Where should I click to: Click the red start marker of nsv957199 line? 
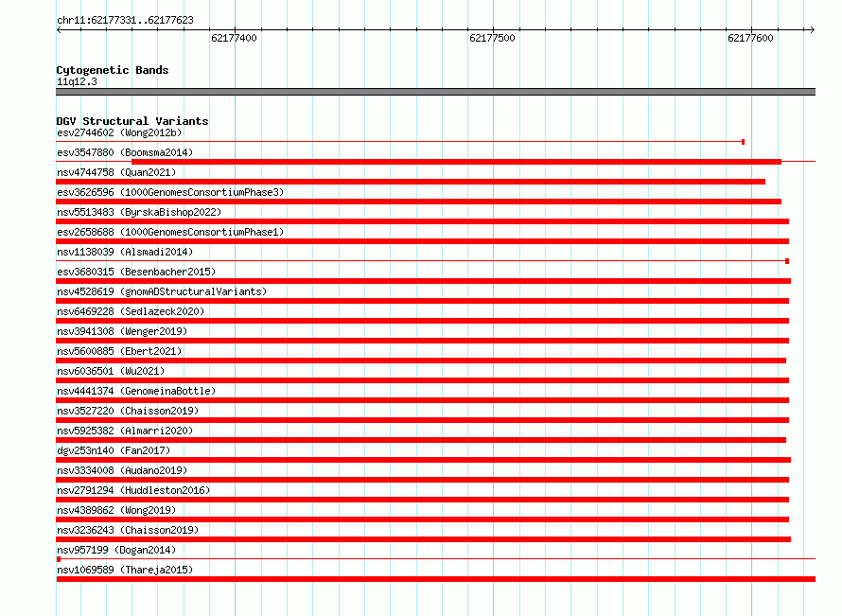coord(59,559)
